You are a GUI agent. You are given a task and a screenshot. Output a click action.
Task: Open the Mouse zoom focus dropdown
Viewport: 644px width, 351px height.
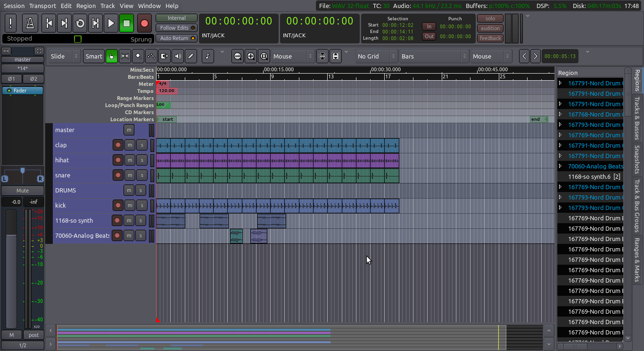[x=293, y=56]
